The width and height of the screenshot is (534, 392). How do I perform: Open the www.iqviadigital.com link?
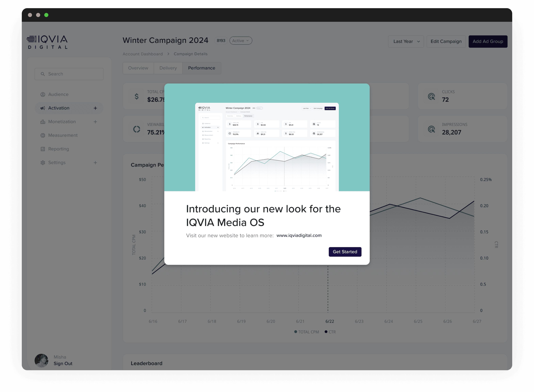click(299, 235)
